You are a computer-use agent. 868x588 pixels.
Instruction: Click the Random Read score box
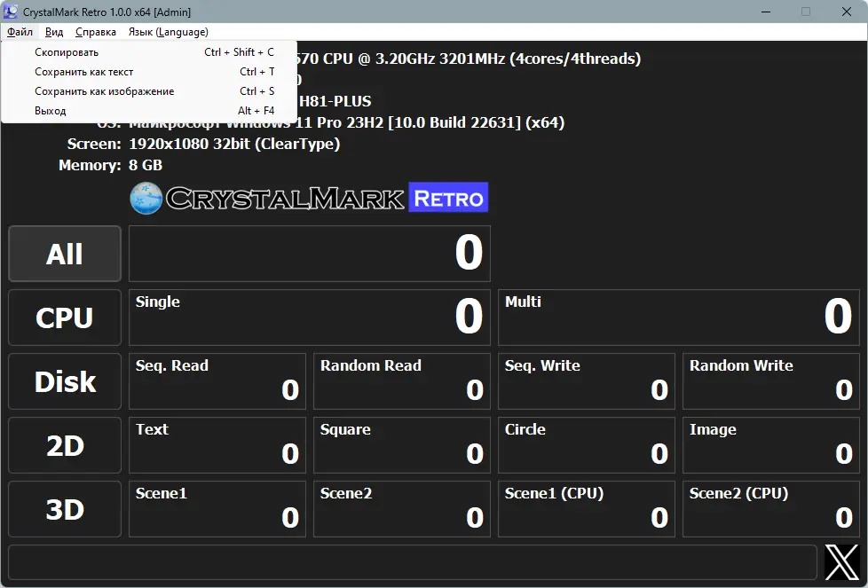[x=402, y=381]
